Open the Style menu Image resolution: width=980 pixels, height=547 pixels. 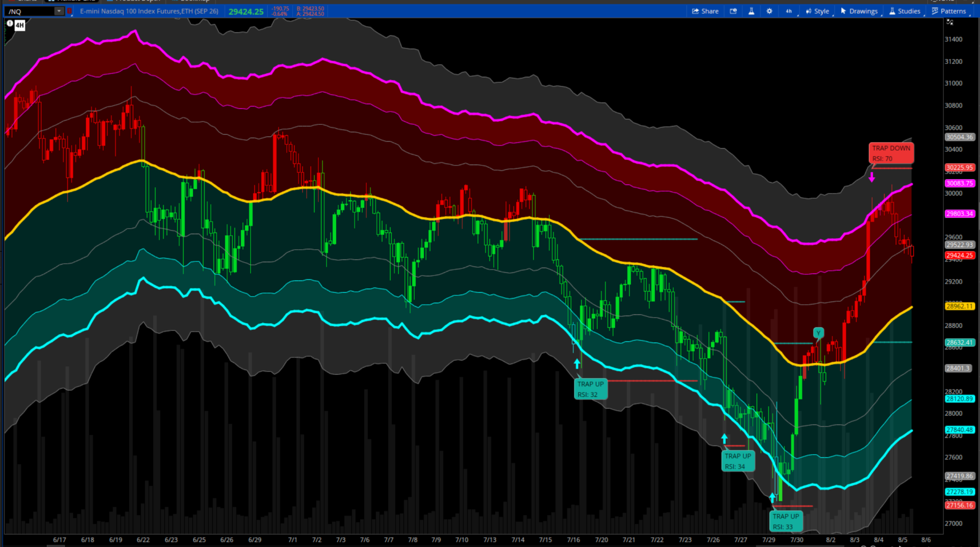coord(818,11)
